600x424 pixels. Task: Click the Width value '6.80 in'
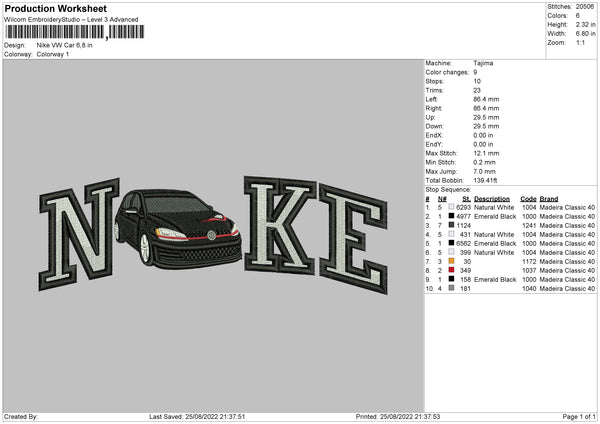coord(585,34)
